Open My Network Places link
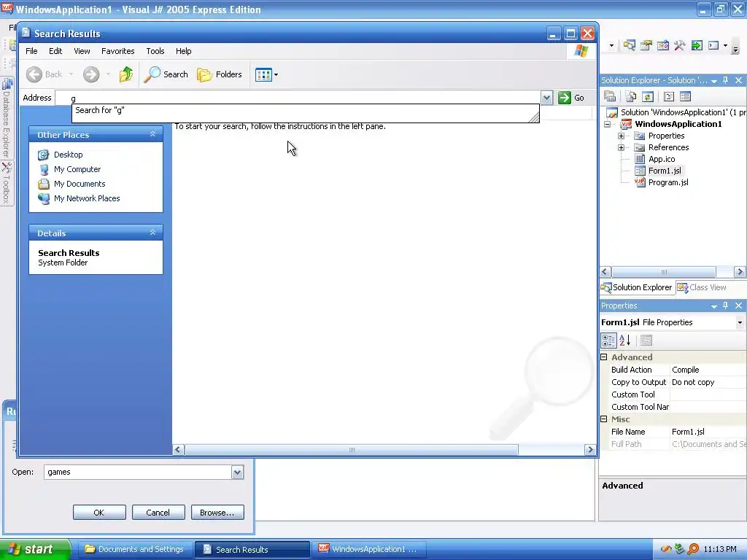This screenshot has width=747, height=560. [87, 198]
